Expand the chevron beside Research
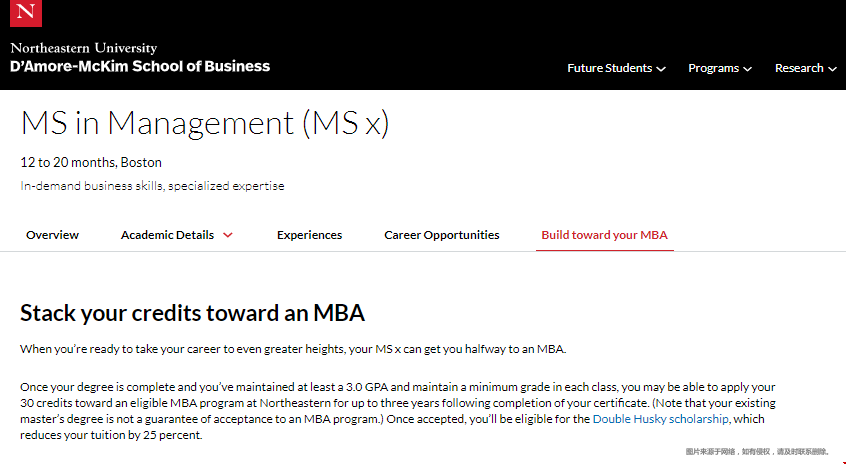The width and height of the screenshot is (846, 464). point(832,69)
